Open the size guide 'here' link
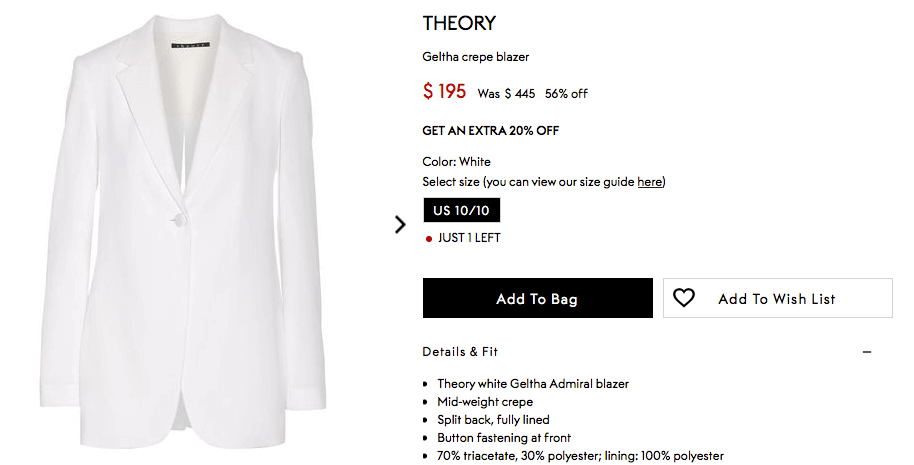The image size is (914, 465). tap(649, 182)
